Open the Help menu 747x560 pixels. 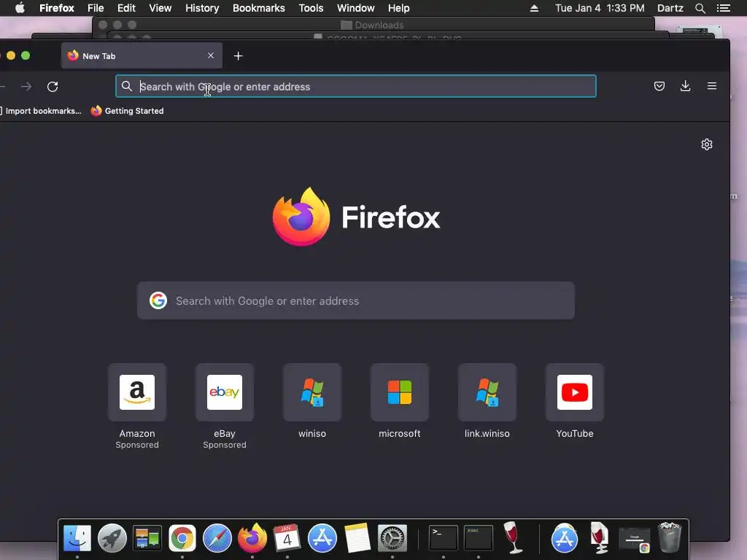pos(399,8)
